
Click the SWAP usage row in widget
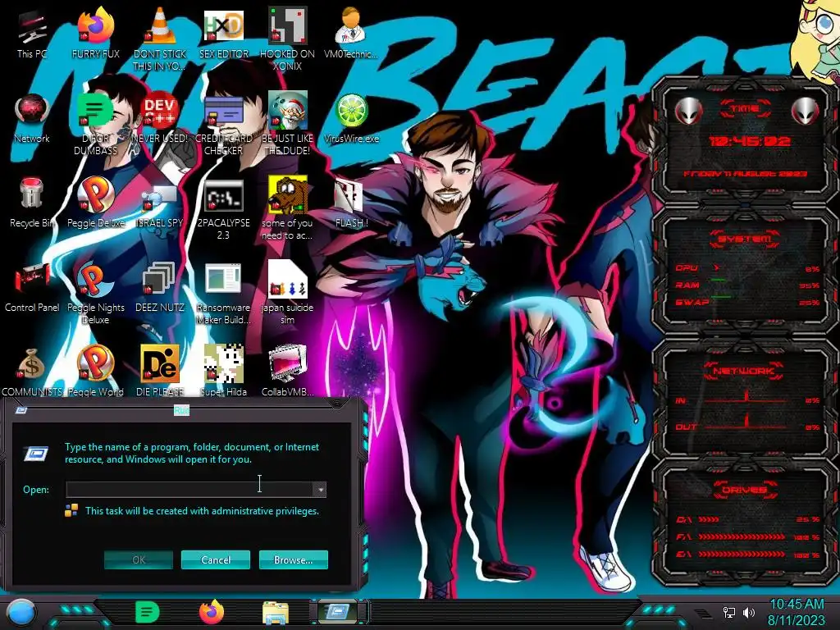tap(748, 302)
